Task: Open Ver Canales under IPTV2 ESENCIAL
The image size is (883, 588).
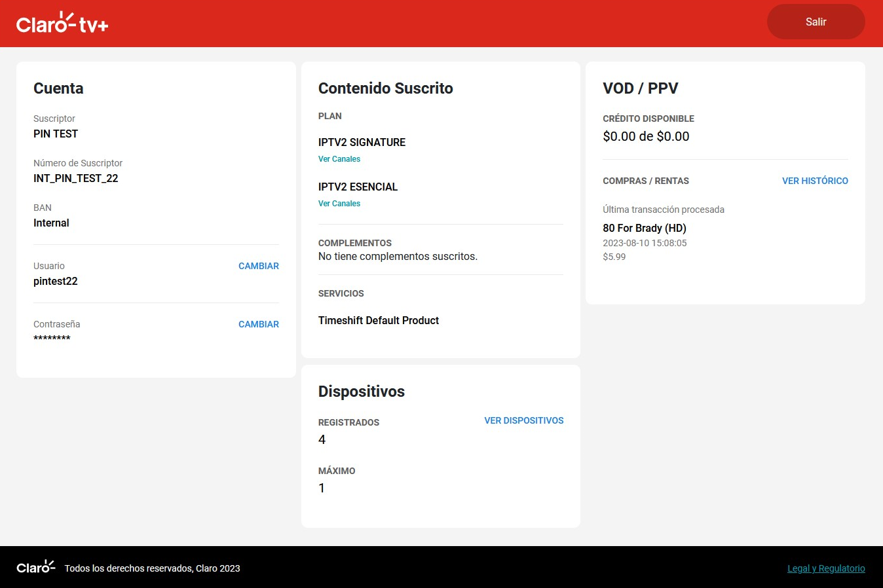Action: pyautogui.click(x=339, y=204)
